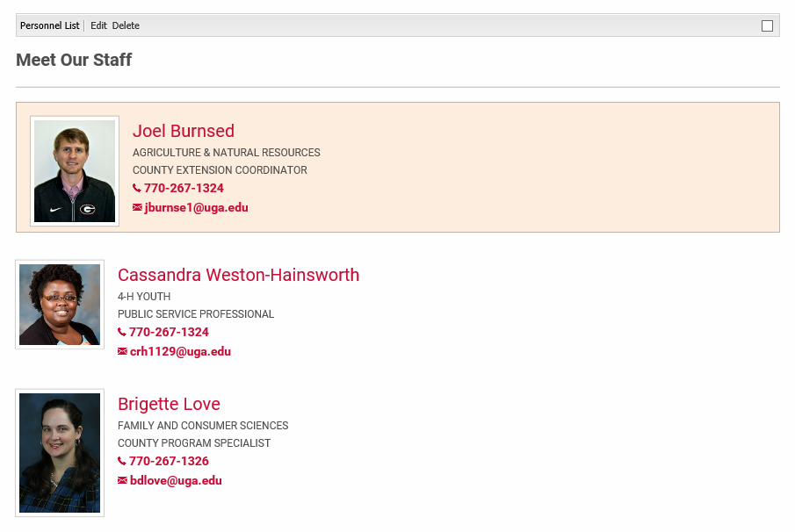Open Cassandra Weston-Hainsworth's profile link
The height and width of the screenshot is (532, 795).
point(238,275)
